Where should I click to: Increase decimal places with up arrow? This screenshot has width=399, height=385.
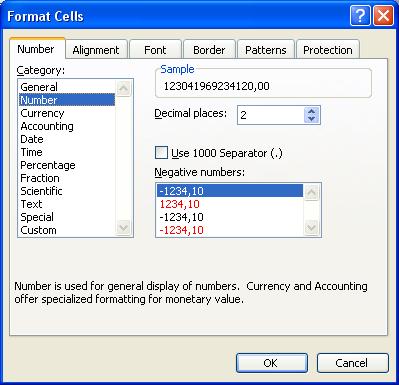[x=311, y=112]
